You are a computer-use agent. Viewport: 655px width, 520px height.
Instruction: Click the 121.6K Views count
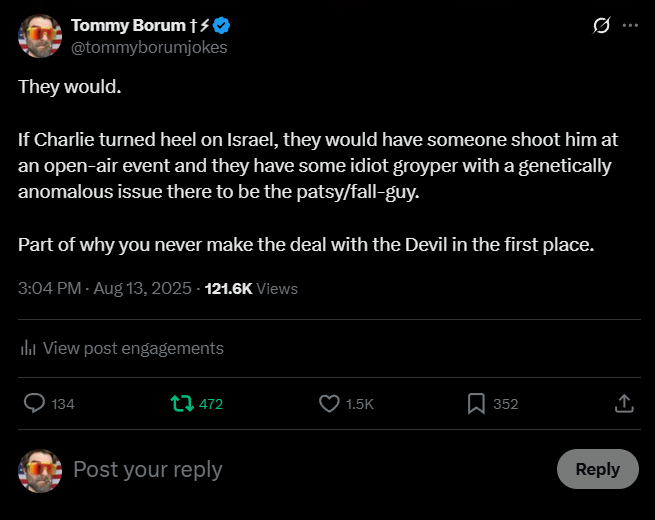click(x=251, y=289)
